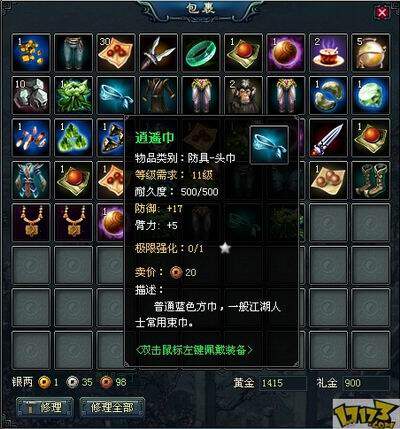Click the headscarf thumbnail in the tooltip
This screenshot has height=429, width=400.
pos(269,145)
